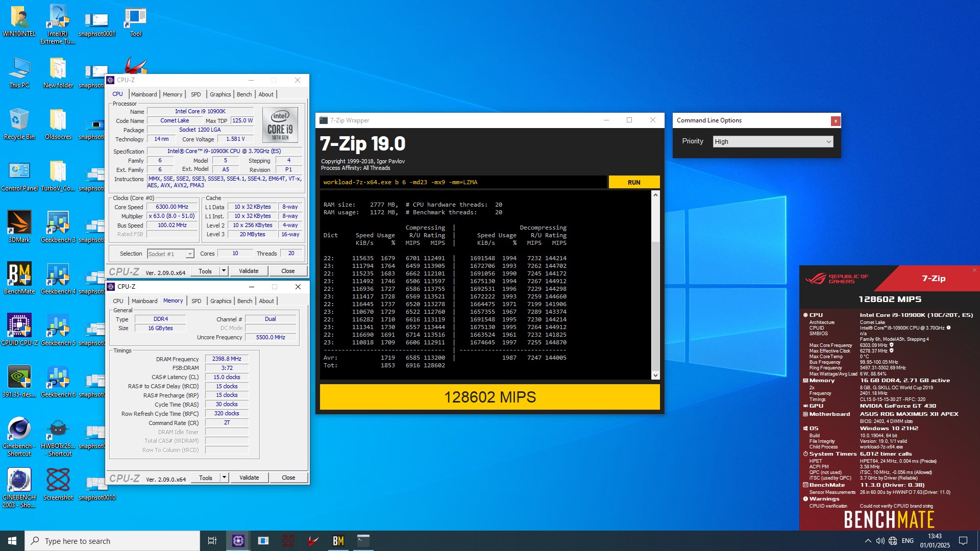
Task: Open the Priority dropdown set to High
Action: [773, 141]
